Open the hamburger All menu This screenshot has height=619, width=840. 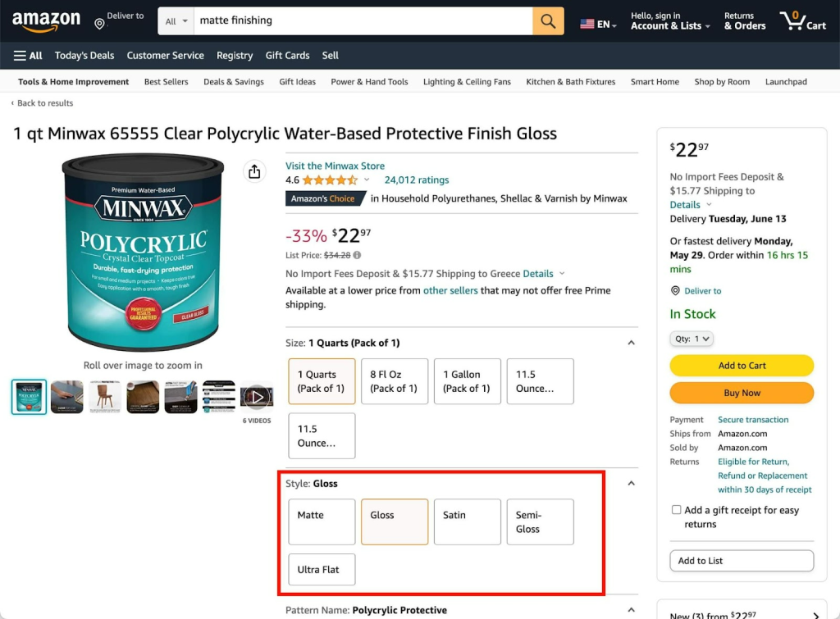pyautogui.click(x=28, y=56)
